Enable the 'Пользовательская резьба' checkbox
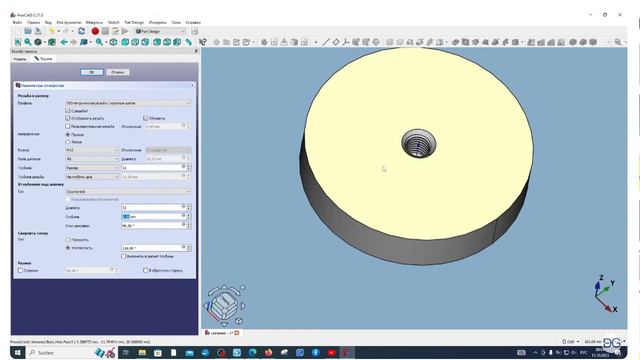 [x=68, y=127]
